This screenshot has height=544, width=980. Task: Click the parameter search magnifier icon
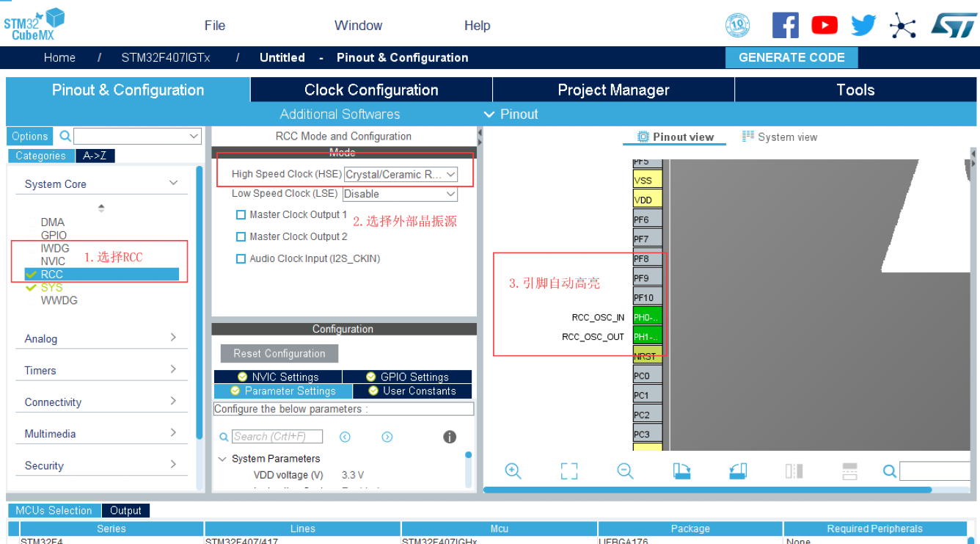[224, 437]
